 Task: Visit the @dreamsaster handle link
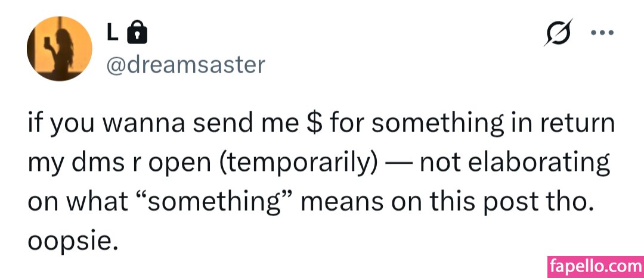tap(185, 64)
